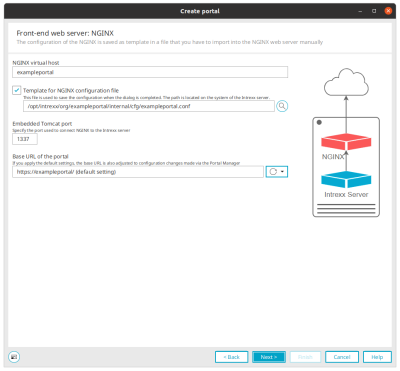Click the bottom-left screenshot icon button
Screen dimensions: 400x371
(x=14, y=357)
